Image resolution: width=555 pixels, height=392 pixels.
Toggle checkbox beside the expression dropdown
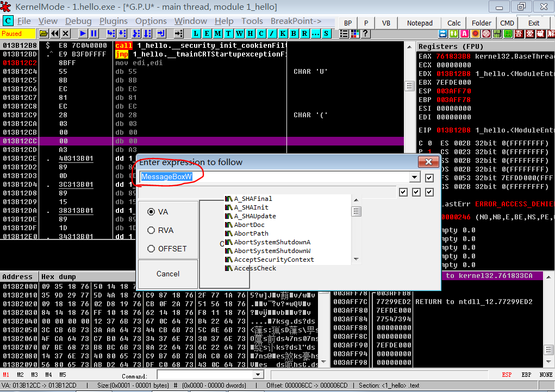[x=429, y=178]
